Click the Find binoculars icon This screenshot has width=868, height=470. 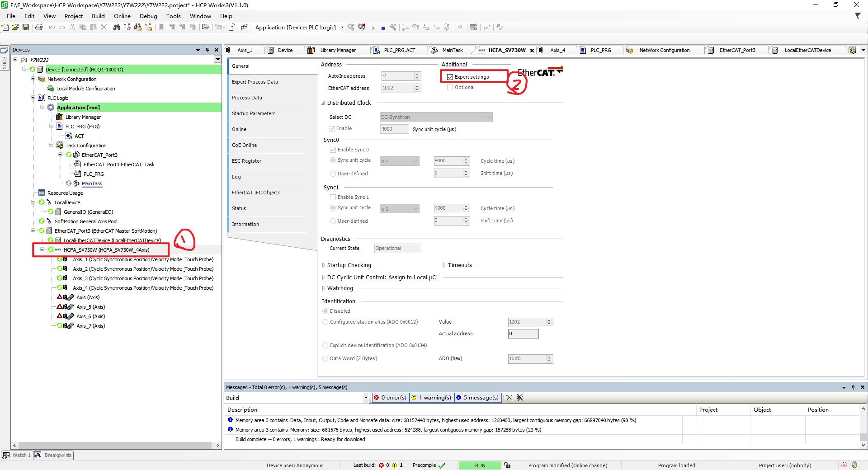(x=117, y=27)
